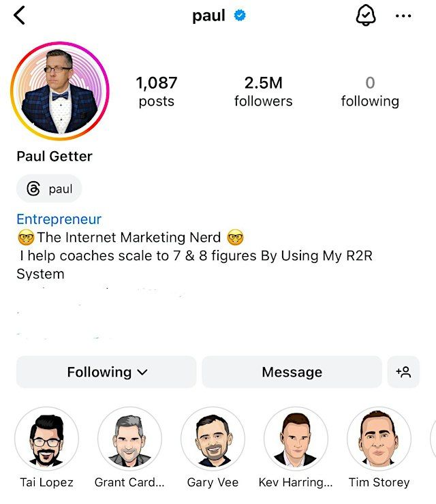Open the three-dot more options menu
This screenshot has height=504, width=436.
(x=403, y=16)
